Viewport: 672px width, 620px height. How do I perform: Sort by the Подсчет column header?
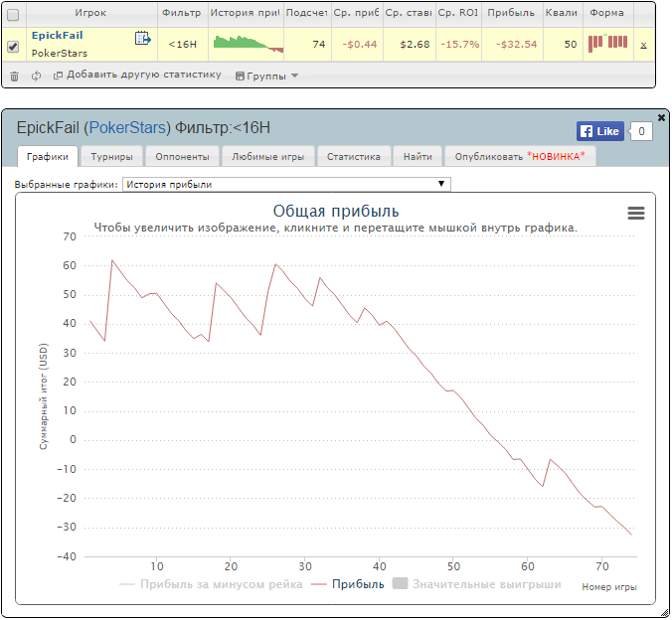coord(307,13)
